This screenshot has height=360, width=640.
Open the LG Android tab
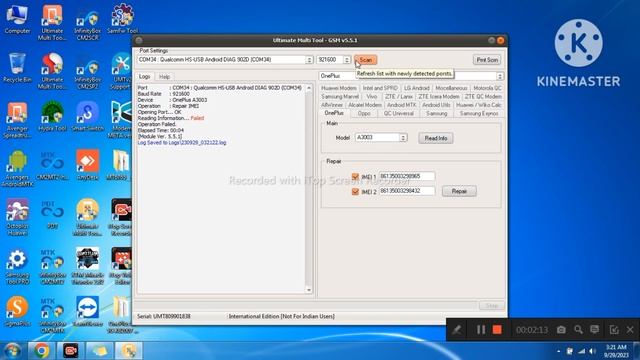416,88
